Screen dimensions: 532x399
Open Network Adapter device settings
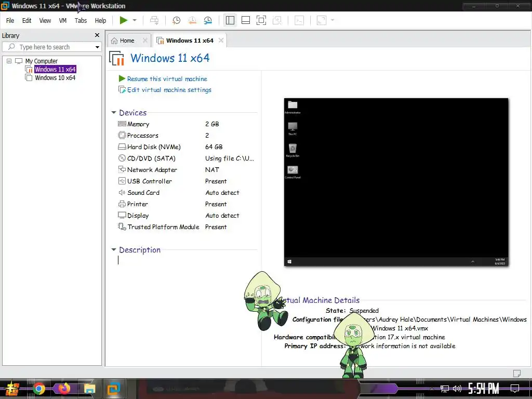[152, 170]
